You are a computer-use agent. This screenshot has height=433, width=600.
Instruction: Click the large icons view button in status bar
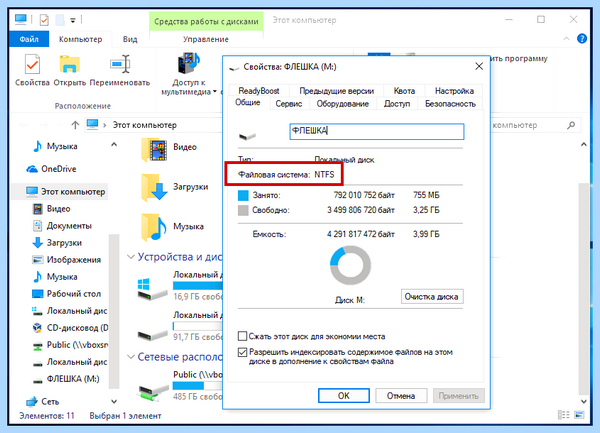579,415
